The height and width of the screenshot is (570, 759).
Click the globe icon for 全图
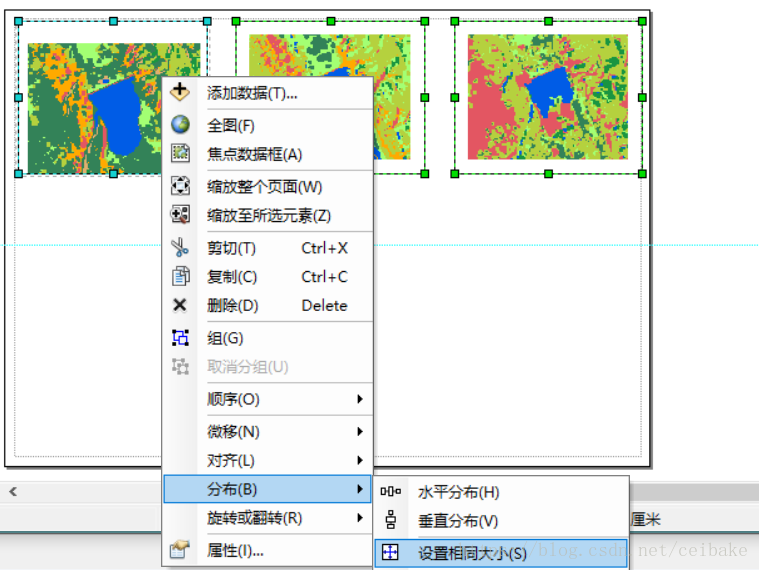180,124
